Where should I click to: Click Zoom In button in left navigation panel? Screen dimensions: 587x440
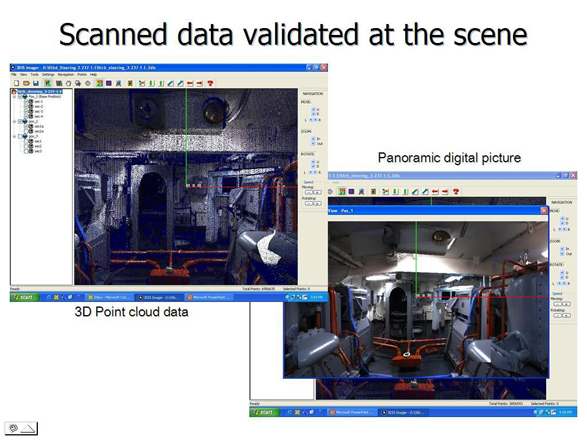coord(313,139)
